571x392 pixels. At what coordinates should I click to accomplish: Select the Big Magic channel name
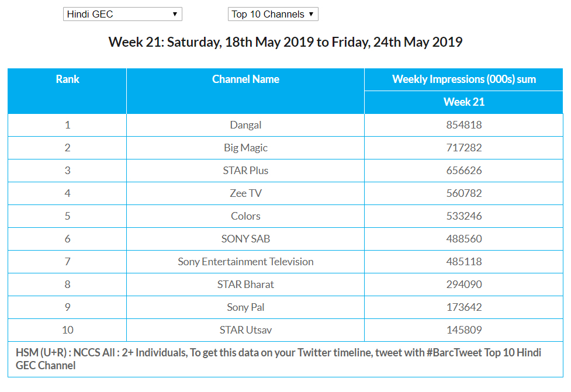(x=245, y=148)
